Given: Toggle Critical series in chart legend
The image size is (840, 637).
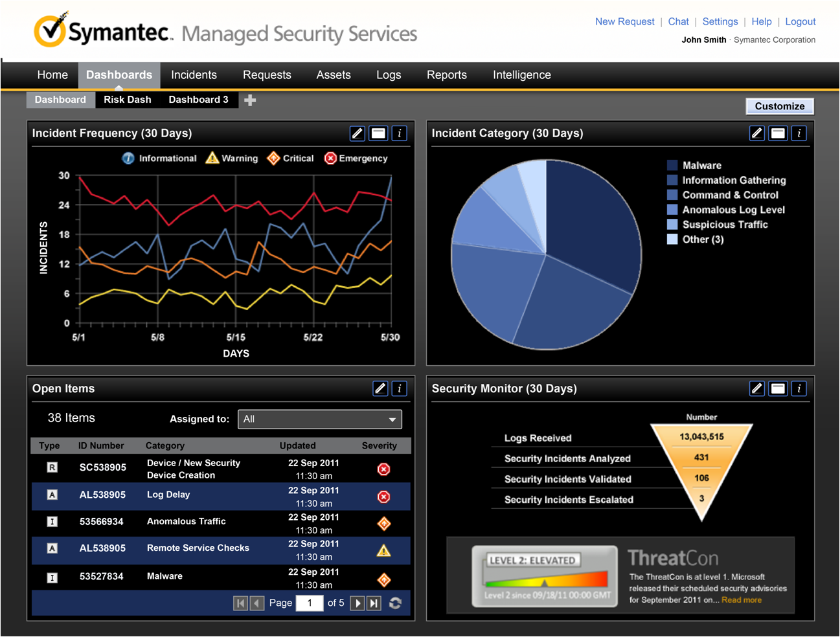Looking at the screenshot, I should pos(290,158).
